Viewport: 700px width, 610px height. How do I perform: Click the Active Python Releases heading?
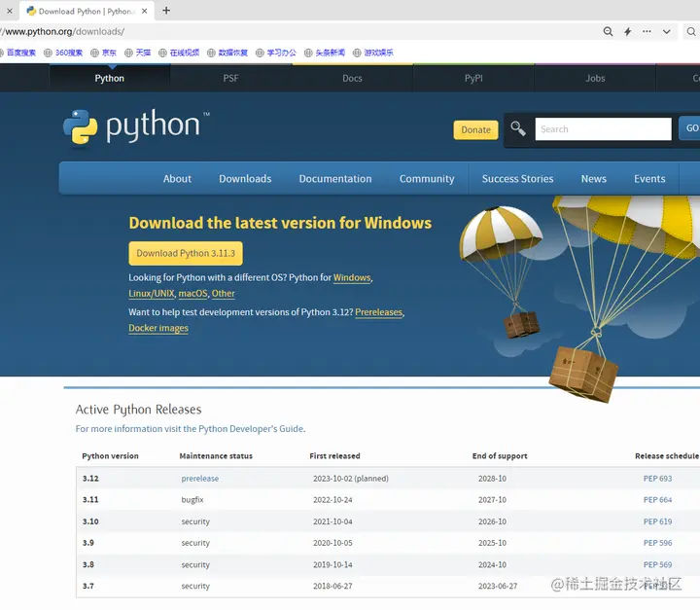[x=138, y=410]
